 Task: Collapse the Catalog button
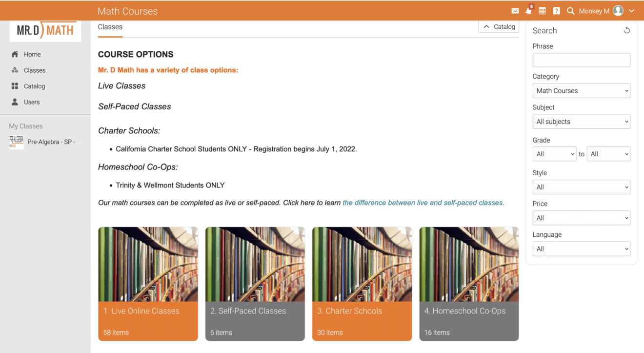pos(499,27)
